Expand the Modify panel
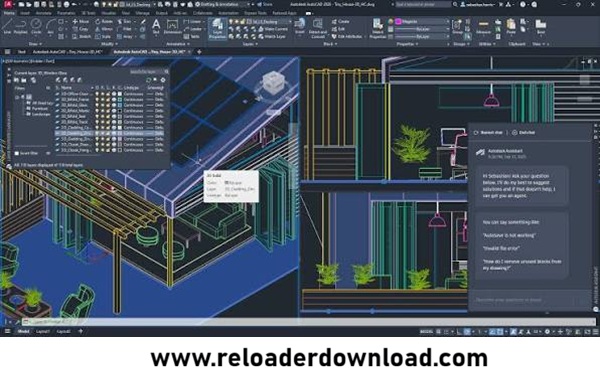The image size is (600, 377). 108,44
